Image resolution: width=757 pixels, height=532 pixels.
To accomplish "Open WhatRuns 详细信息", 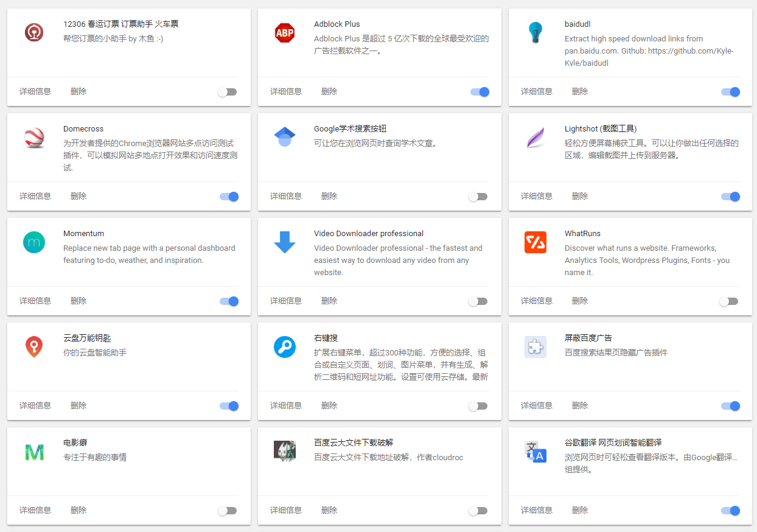I will click(x=537, y=301).
